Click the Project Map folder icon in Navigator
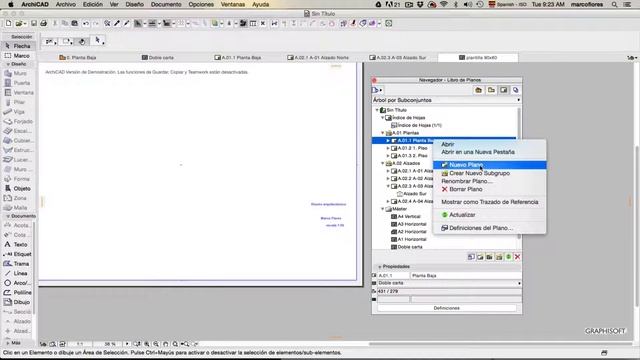640x360 pixels. [478, 90]
